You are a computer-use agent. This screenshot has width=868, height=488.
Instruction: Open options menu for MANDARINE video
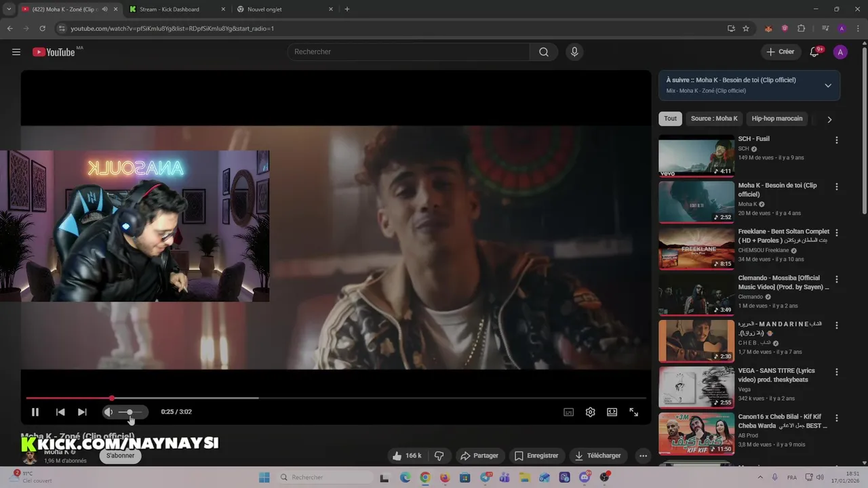coord(836,325)
